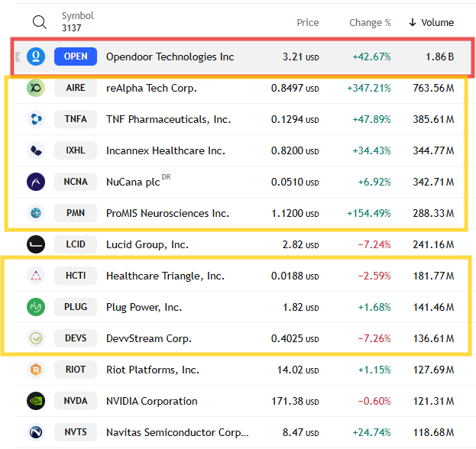Open the Plug Power, Inc. link
Viewport: 476px width, 449px height.
(144, 307)
